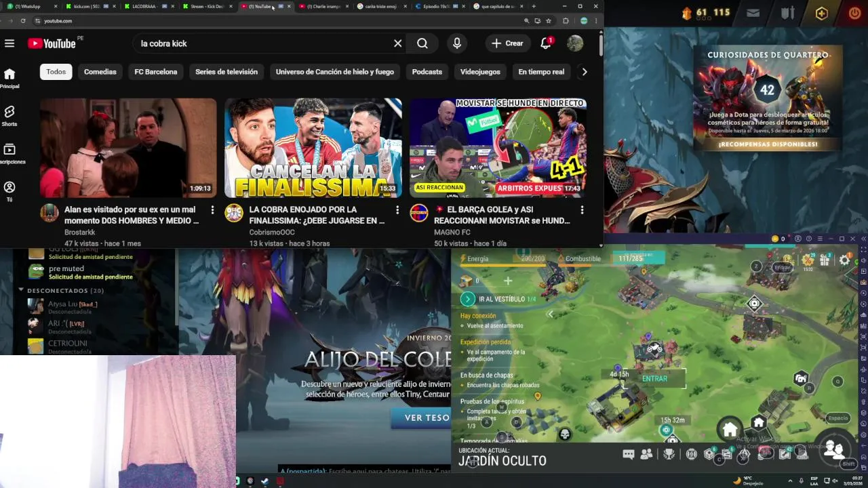868x488 pixels.
Task: Select the FC Barcelona filter chip
Action: 156,72
